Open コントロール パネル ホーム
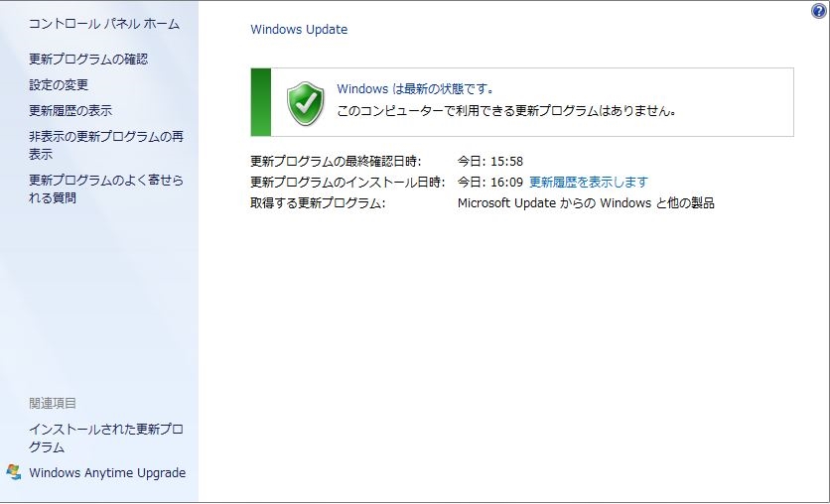 (x=103, y=24)
